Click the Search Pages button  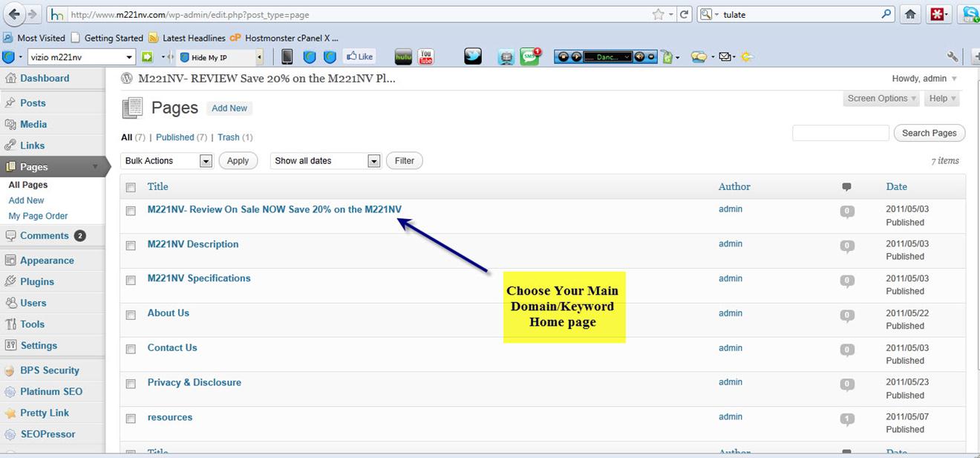click(929, 133)
